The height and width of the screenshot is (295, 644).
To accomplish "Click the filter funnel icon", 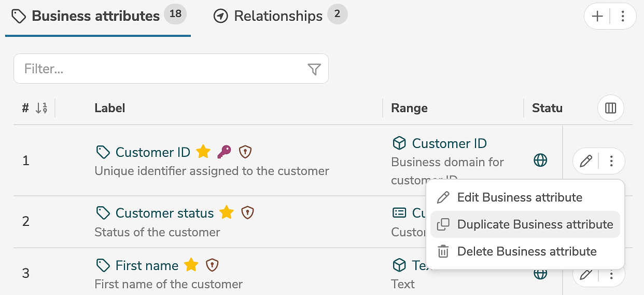I will [314, 69].
